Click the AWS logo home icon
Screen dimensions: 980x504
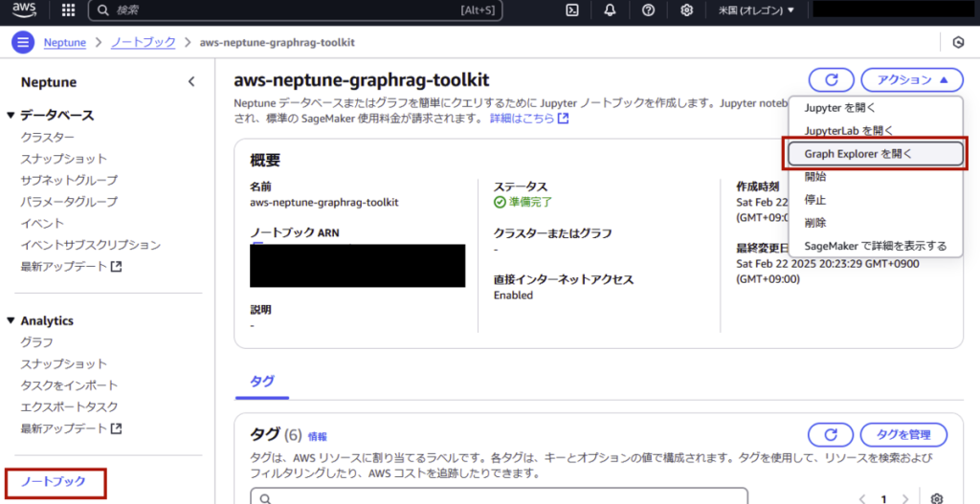point(24,11)
